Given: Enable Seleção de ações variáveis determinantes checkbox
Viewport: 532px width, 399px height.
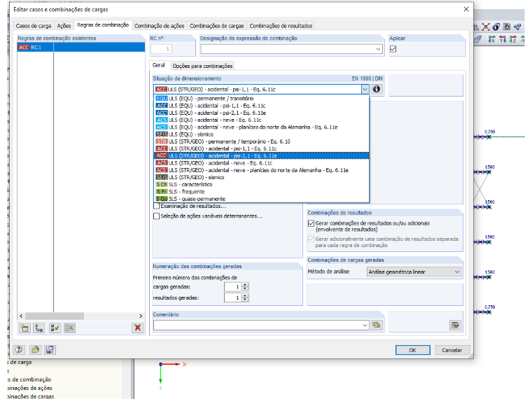Looking at the screenshot, I should pyautogui.click(x=156, y=216).
